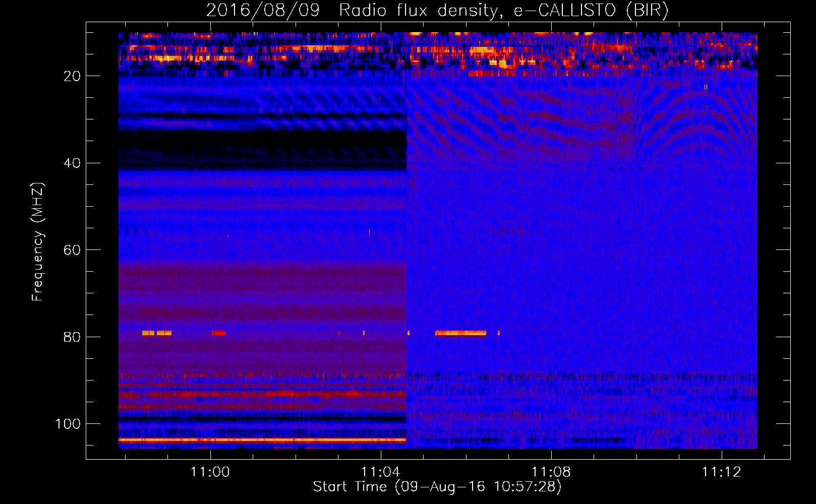This screenshot has height=504, width=816.
Task: Click the '20' frequency tick label
Action: pyautogui.click(x=72, y=76)
